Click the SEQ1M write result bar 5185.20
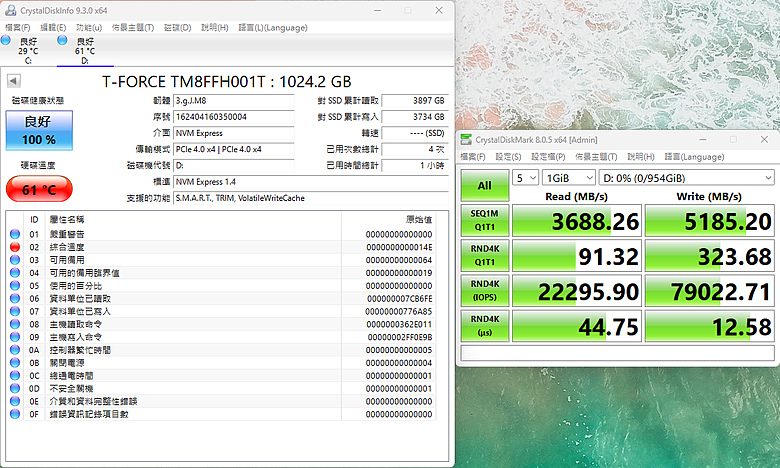 (710, 220)
